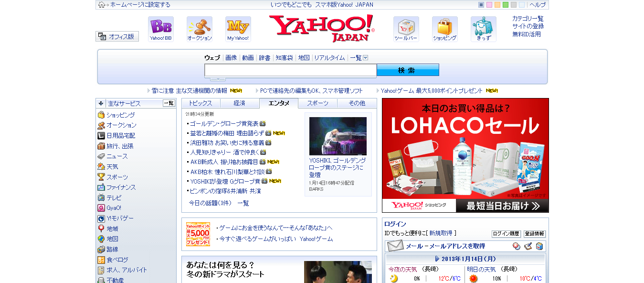Click the web search input field

click(x=291, y=70)
